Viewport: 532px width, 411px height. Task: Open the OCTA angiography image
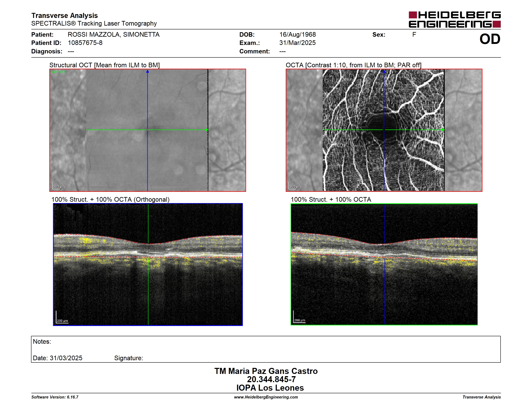[384, 130]
